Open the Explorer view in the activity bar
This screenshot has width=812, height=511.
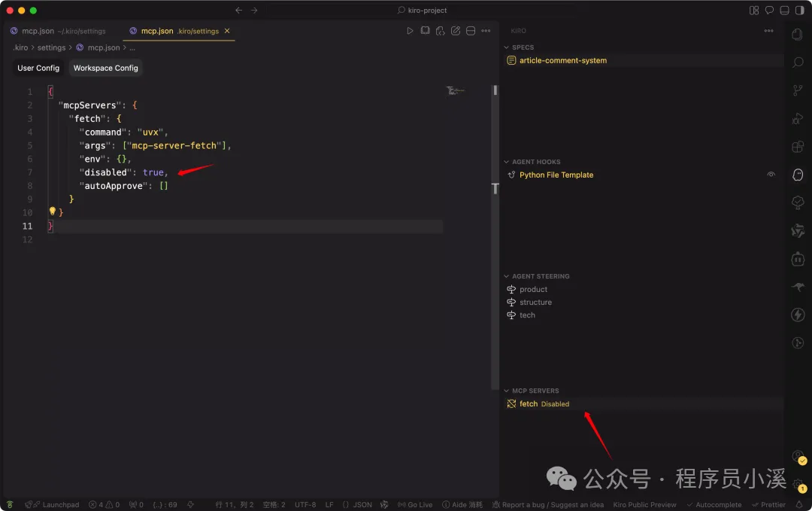[798, 35]
